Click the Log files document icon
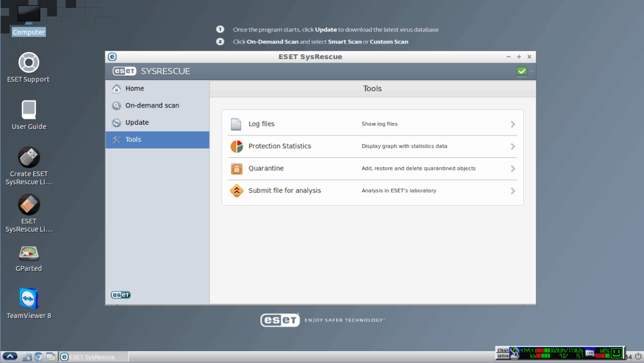This screenshot has width=644, height=363. pyautogui.click(x=236, y=124)
